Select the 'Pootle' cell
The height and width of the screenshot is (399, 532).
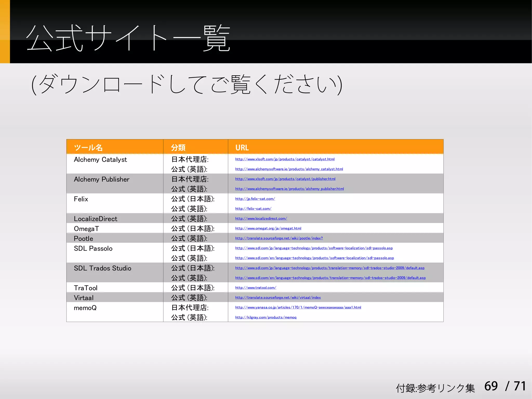click(115, 238)
